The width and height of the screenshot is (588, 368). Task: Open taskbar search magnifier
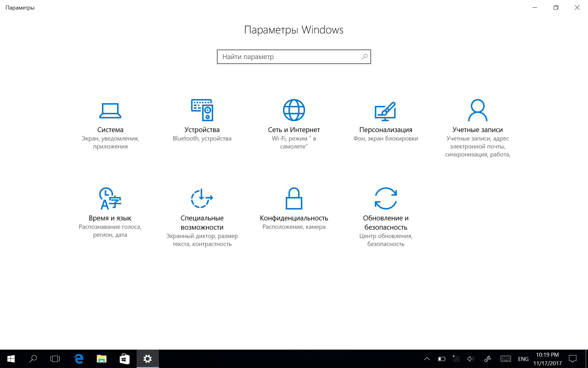[x=33, y=359]
